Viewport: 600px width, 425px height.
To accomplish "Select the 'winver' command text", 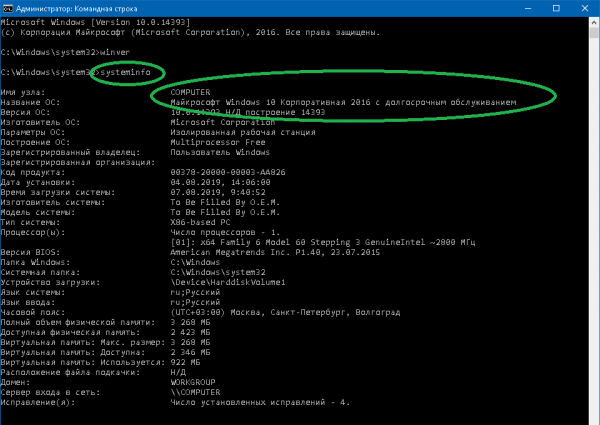I will [115, 52].
